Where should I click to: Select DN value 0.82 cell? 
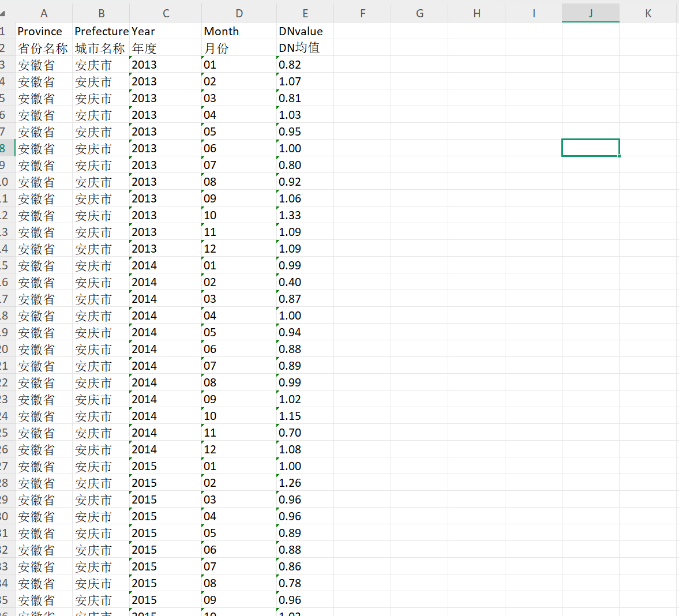(x=305, y=65)
